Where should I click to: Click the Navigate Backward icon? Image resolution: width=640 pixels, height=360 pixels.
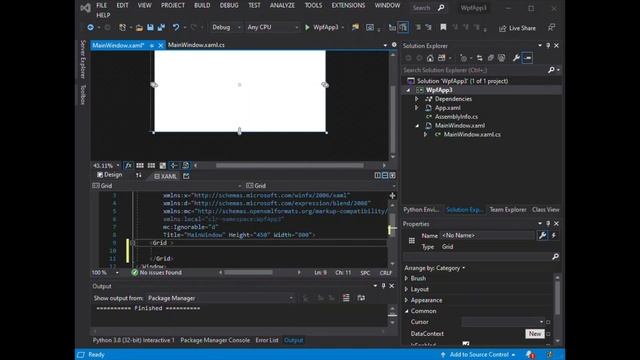point(90,27)
